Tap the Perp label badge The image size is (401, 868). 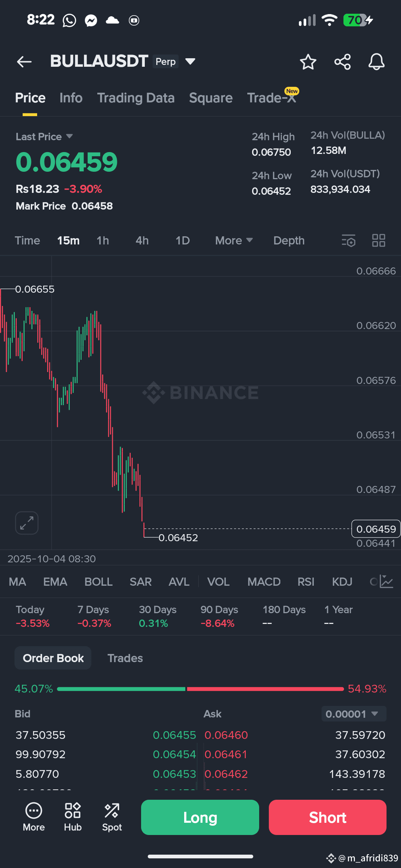click(166, 62)
